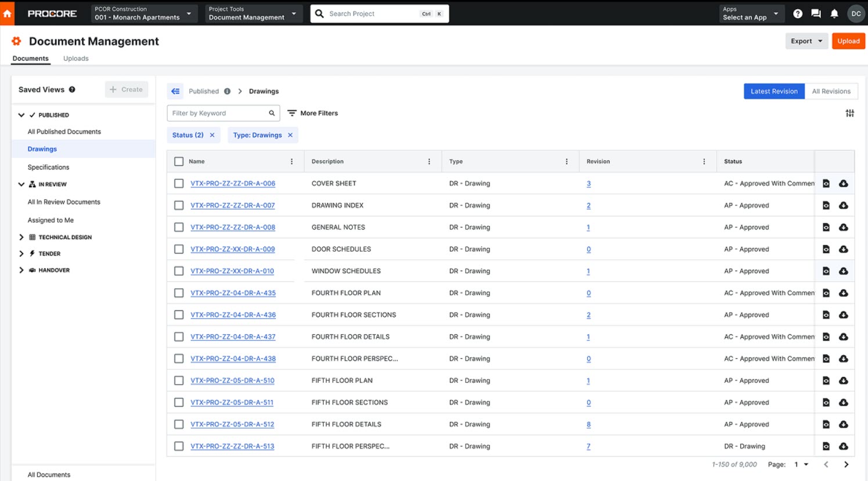This screenshot has height=481, width=868.
Task: Click the orange Upload button
Action: click(848, 41)
